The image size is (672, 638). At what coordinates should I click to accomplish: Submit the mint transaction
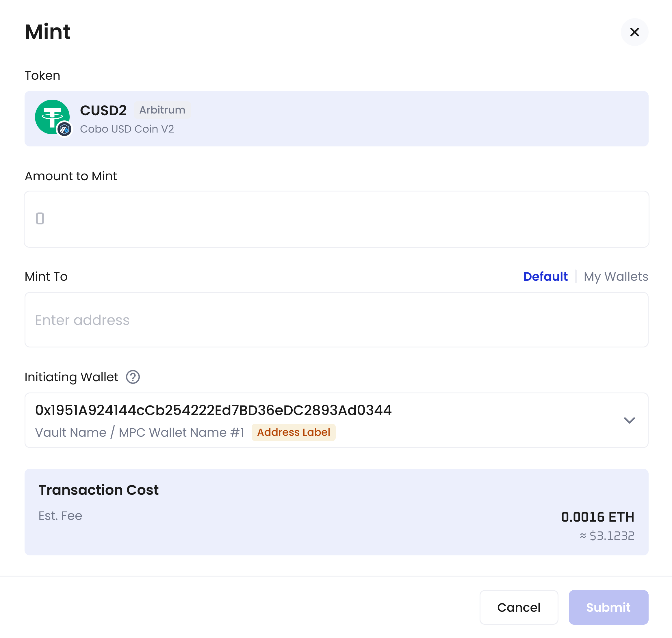(608, 607)
